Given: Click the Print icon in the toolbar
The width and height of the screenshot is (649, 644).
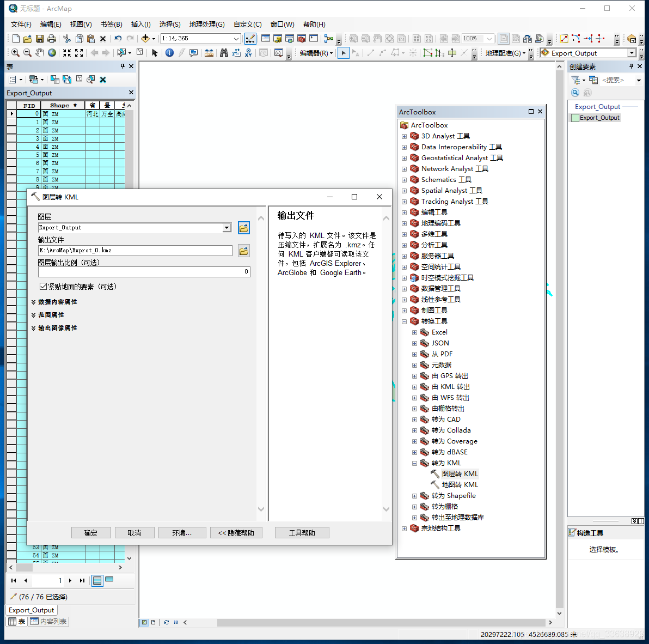Looking at the screenshot, I should [x=52, y=39].
